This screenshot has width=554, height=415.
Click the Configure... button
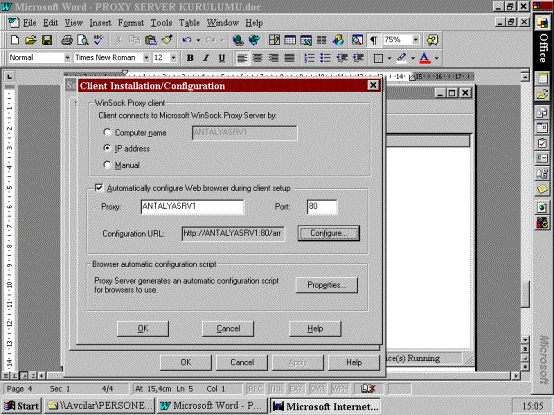click(x=329, y=233)
